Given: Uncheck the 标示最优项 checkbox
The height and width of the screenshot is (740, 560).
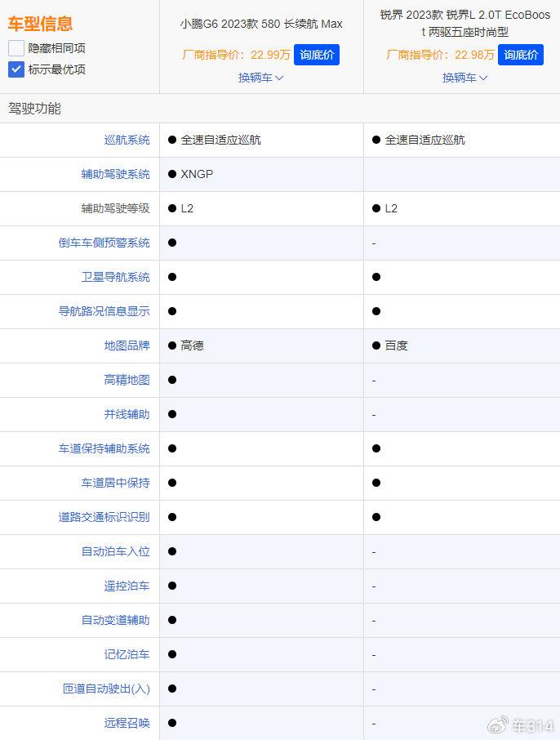Looking at the screenshot, I should pyautogui.click(x=16, y=69).
